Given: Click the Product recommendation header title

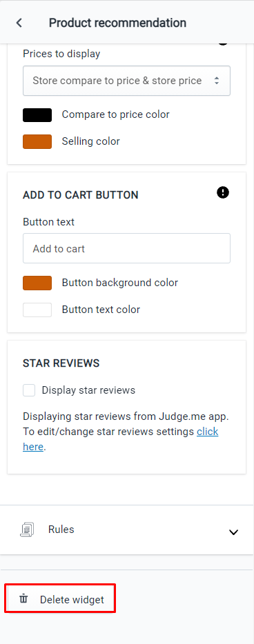Looking at the screenshot, I should tap(117, 23).
